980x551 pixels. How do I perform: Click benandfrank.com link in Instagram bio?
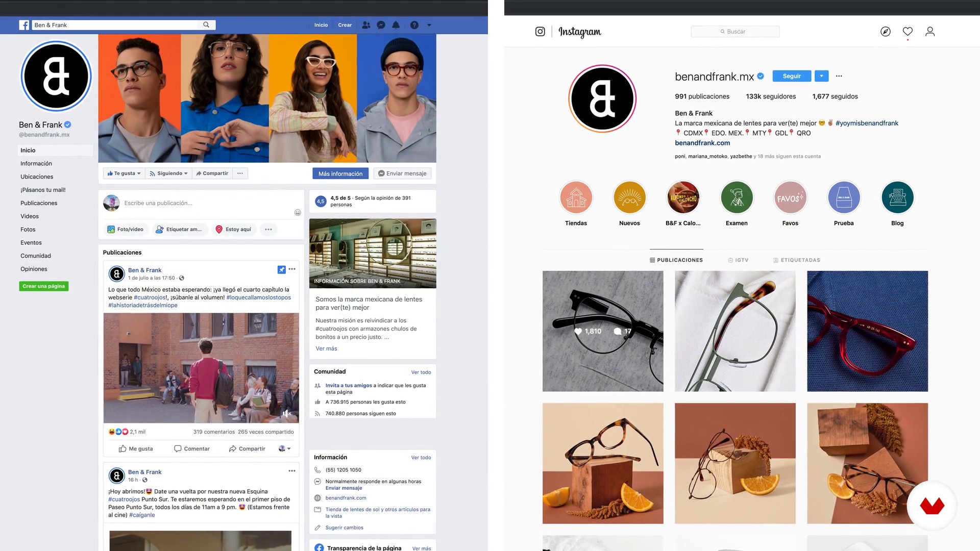pos(702,143)
